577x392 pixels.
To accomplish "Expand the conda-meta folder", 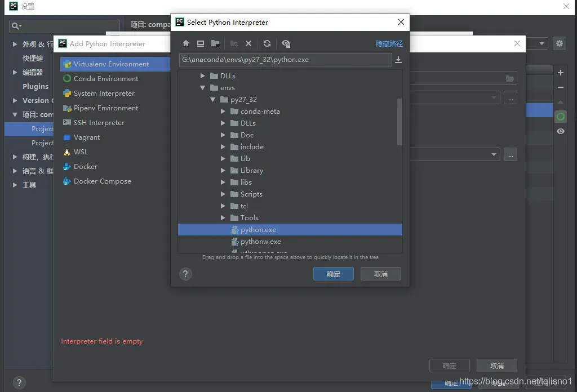I will (223, 111).
